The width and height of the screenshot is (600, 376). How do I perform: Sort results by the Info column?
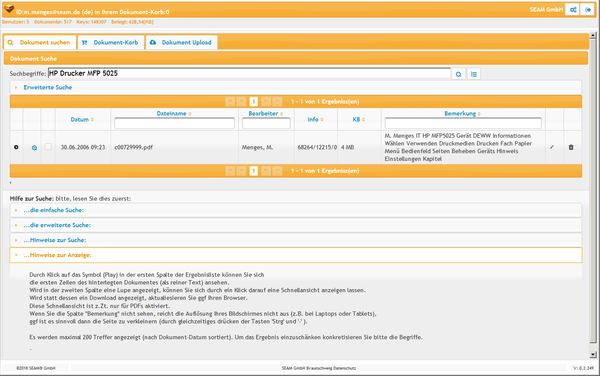pos(315,119)
